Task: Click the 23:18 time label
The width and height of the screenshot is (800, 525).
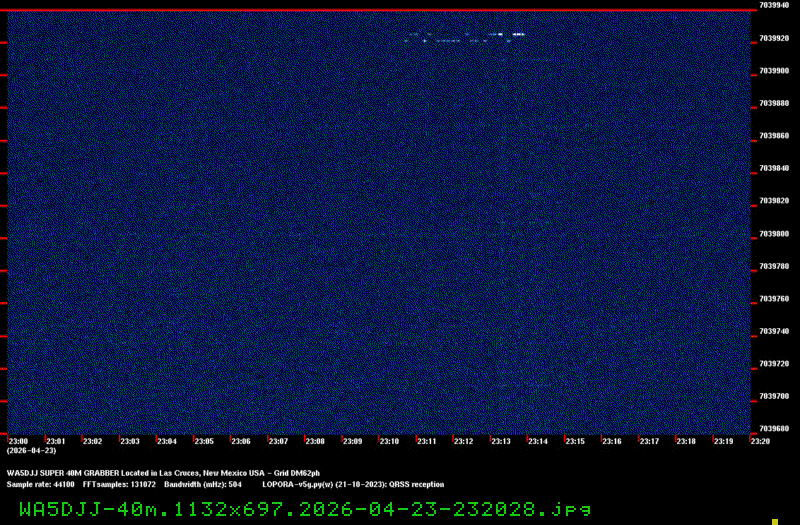Action: [686, 441]
